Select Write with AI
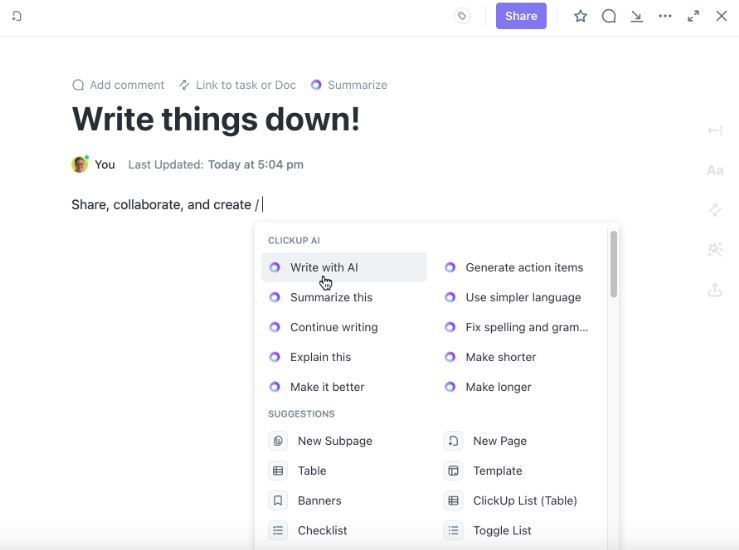This screenshot has width=739, height=550. tap(344, 267)
